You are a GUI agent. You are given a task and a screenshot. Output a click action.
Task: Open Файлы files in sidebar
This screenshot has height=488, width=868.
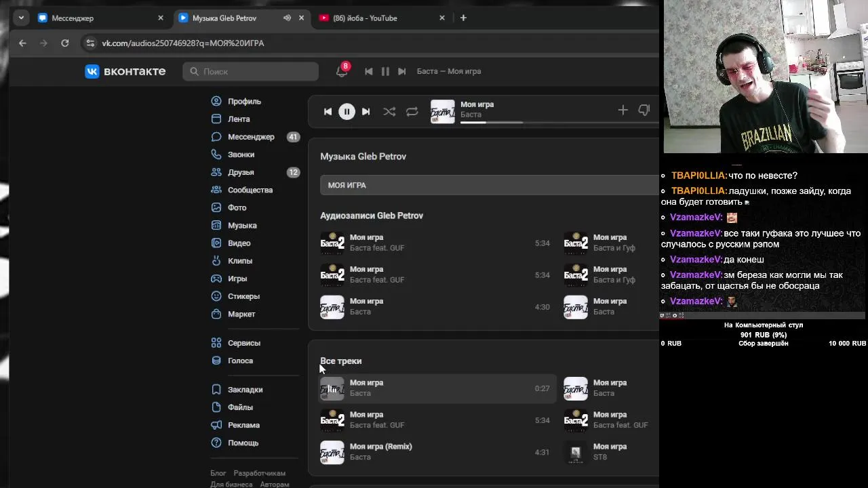[240, 407]
